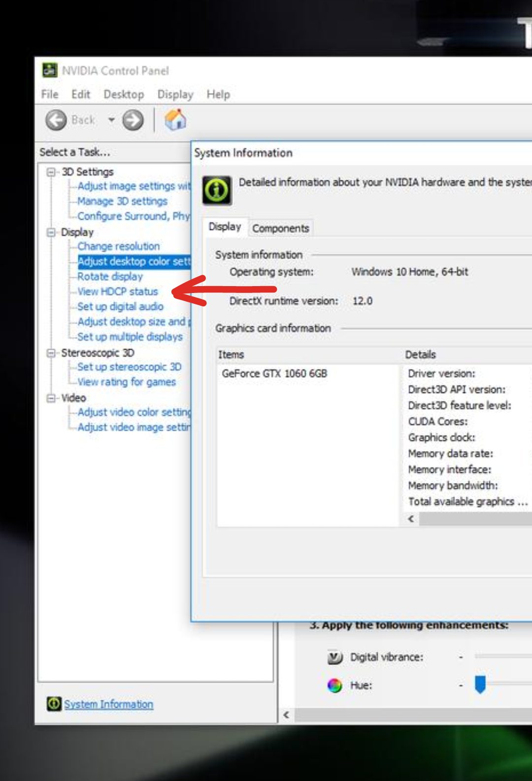The height and width of the screenshot is (781, 532).
Task: Open Back history dropdown arrow
Action: pyautogui.click(x=111, y=120)
